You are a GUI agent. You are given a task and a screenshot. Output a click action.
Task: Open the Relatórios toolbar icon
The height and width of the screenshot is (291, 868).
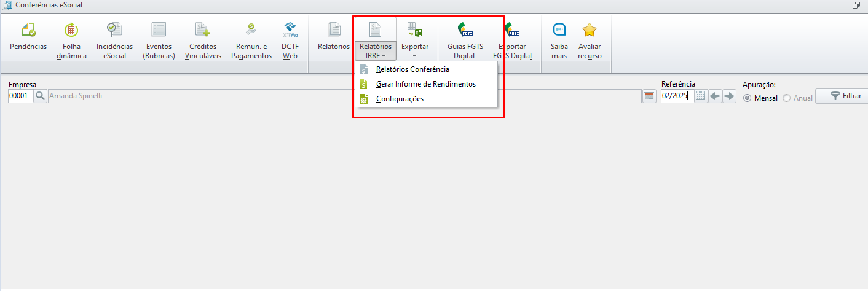pyautogui.click(x=334, y=38)
